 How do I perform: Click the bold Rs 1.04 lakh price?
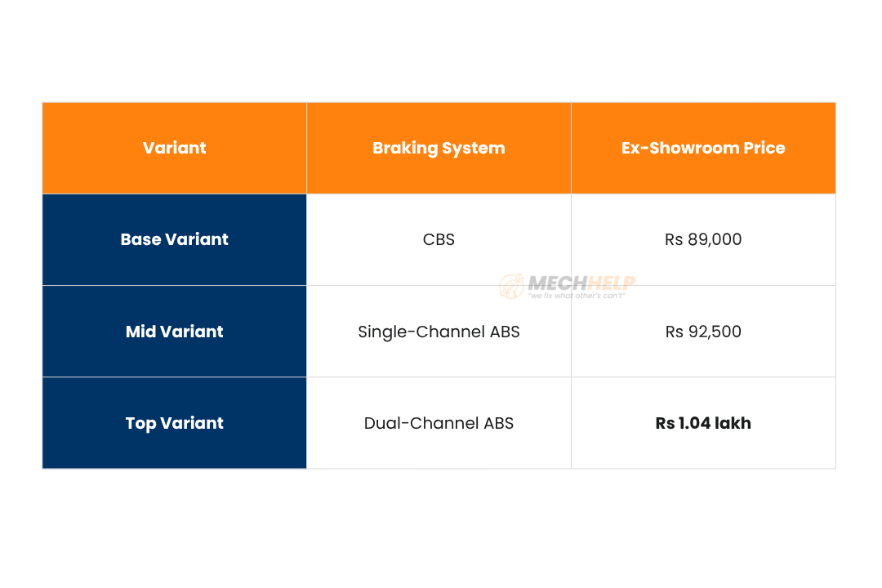click(x=703, y=423)
